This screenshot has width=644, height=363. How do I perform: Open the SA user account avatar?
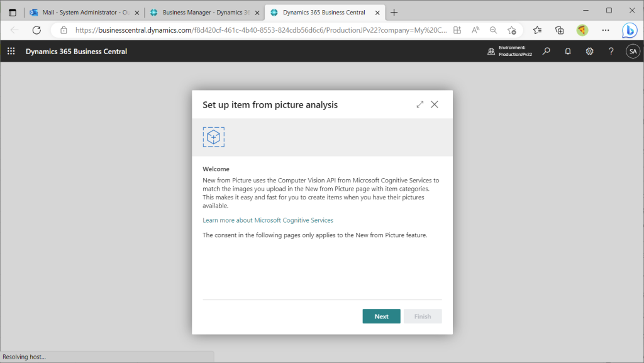click(633, 52)
